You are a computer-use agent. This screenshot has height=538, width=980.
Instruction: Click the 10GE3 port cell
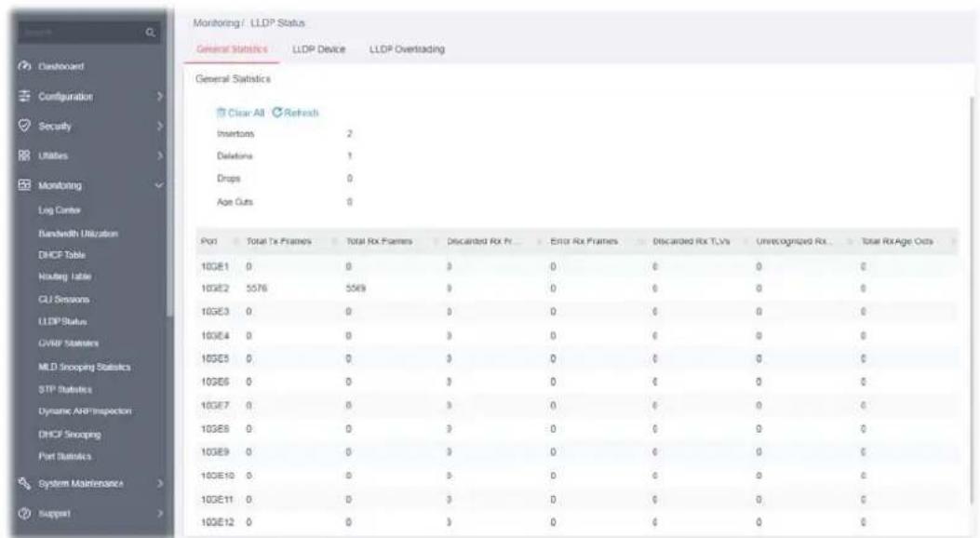click(x=215, y=311)
